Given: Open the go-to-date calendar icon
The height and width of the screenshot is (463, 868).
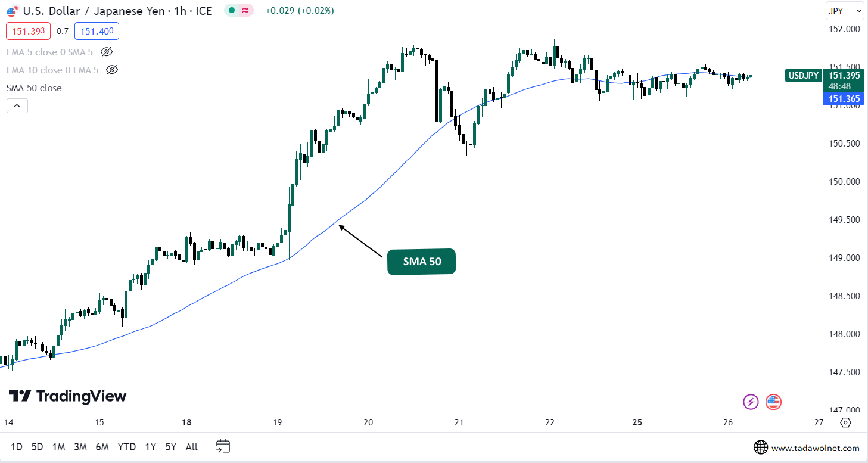Looking at the screenshot, I should point(223,446).
